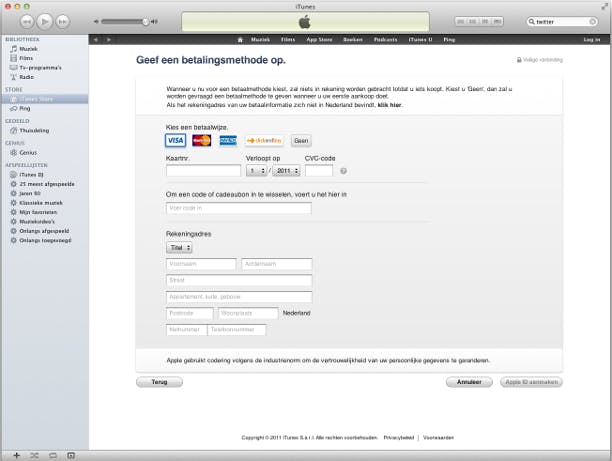Click the Woonplaats field
Viewport: 612px width, 461px height.
pos(248,313)
